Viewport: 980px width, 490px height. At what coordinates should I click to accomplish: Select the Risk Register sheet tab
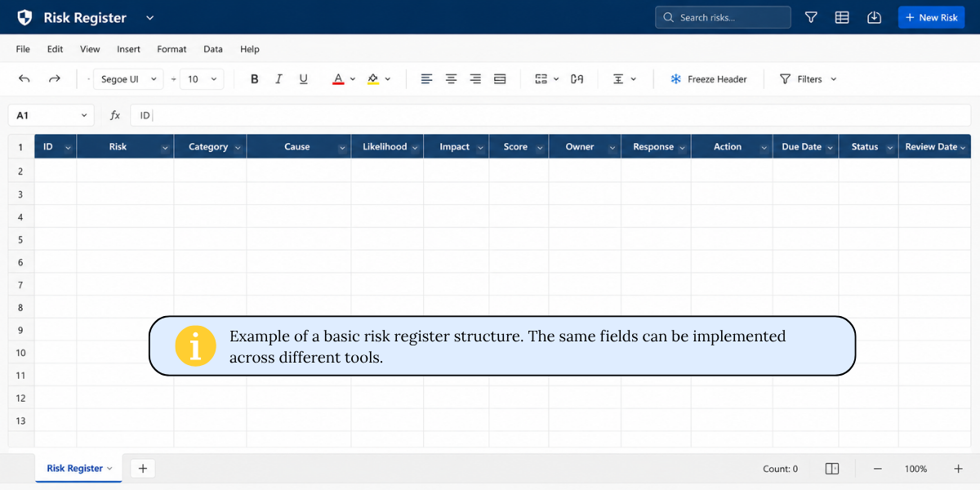point(78,469)
